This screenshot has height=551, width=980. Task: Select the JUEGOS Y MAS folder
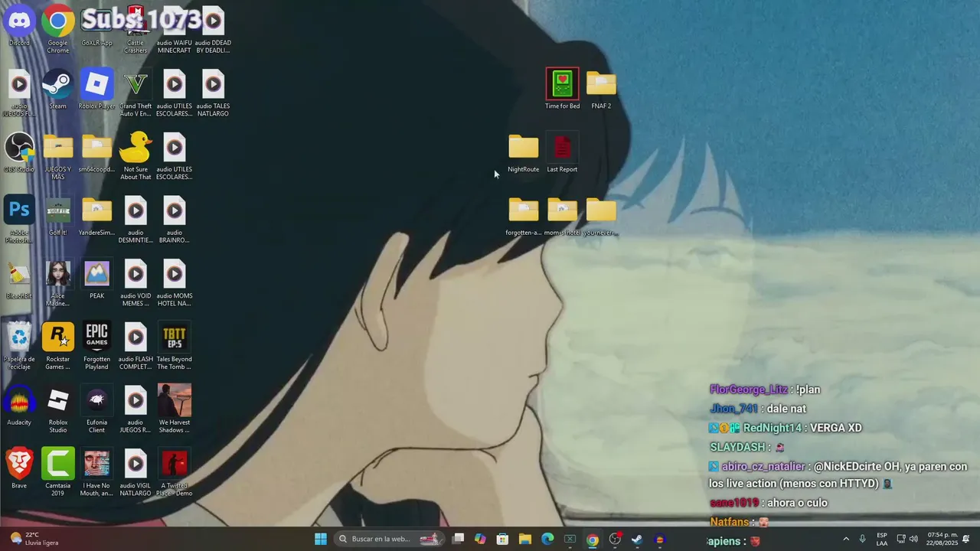tap(58, 156)
